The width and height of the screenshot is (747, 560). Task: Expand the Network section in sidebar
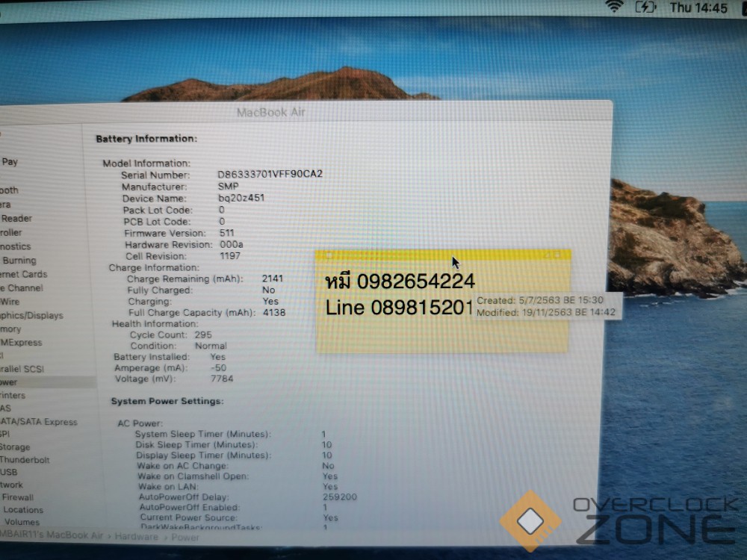[x=11, y=485]
